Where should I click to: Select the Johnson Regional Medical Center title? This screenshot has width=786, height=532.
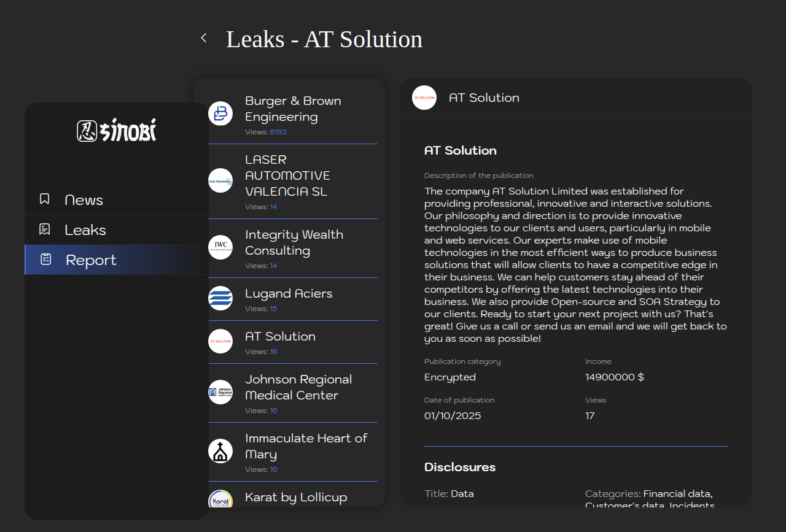click(298, 387)
